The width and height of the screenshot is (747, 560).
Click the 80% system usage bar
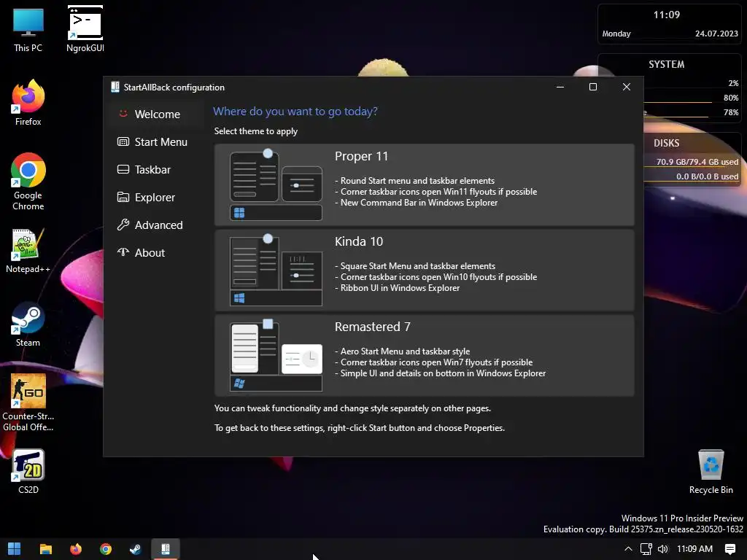point(678,102)
